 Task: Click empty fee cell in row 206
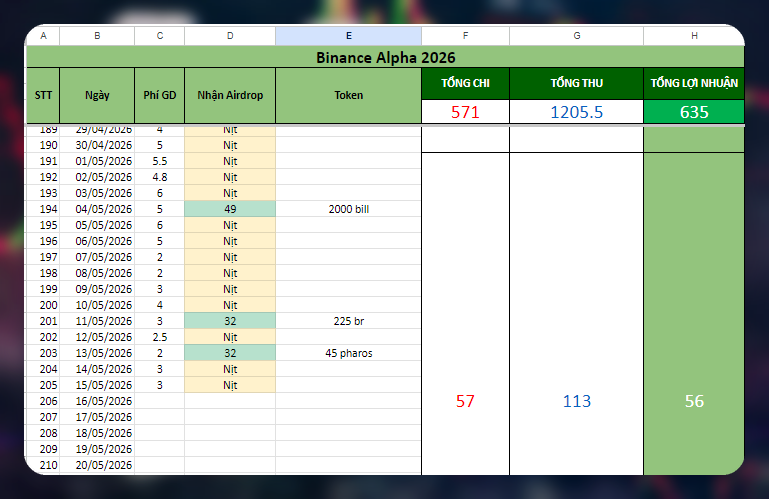160,401
